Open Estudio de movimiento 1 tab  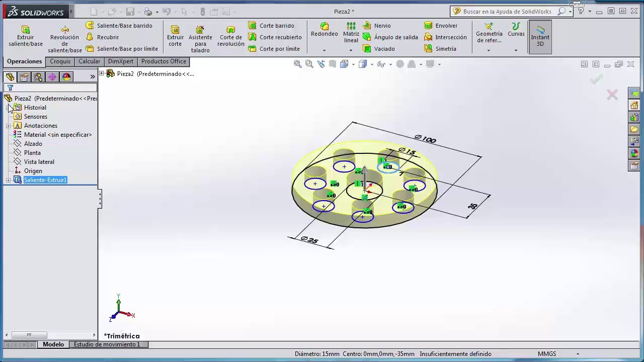(x=107, y=344)
